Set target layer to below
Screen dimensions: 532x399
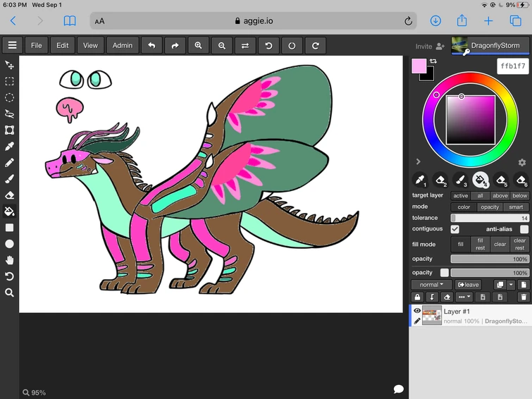pyautogui.click(x=519, y=196)
